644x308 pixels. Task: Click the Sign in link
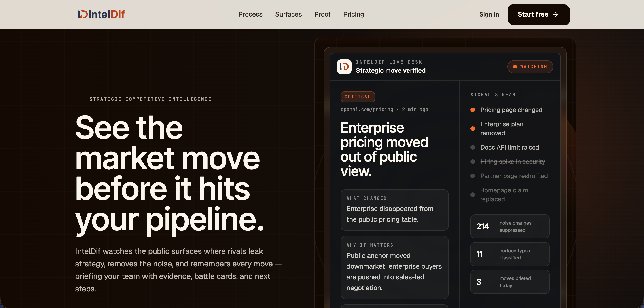[489, 15]
